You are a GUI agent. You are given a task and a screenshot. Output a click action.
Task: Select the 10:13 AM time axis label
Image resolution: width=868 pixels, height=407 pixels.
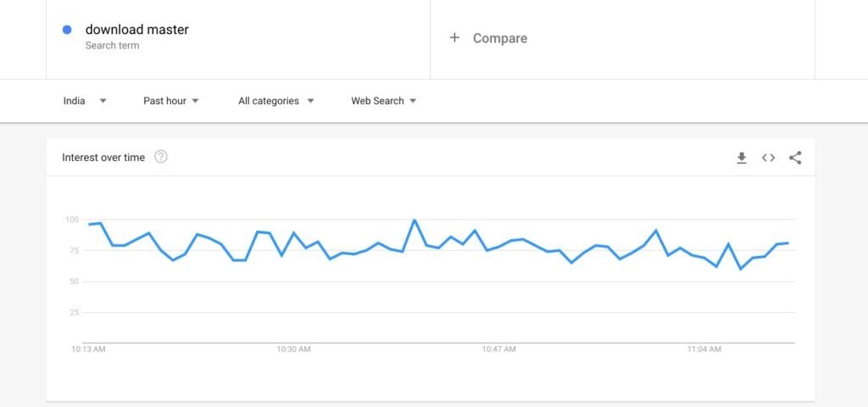88,349
